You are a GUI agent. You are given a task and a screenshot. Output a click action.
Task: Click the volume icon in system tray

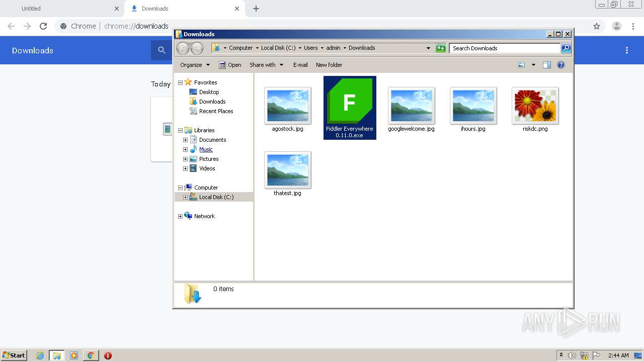click(x=572, y=355)
